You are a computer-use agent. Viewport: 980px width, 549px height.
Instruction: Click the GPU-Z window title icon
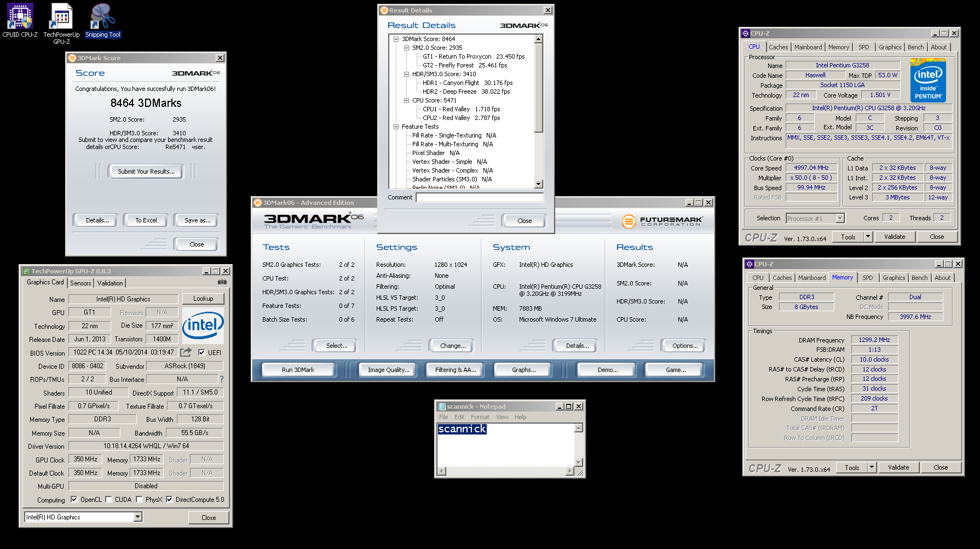(x=26, y=271)
